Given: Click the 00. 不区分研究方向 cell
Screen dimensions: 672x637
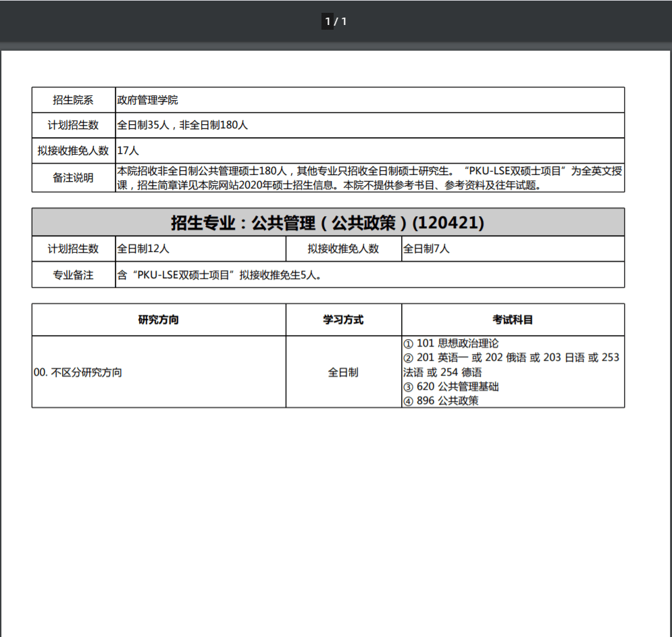Looking at the screenshot, I should pos(78,372).
